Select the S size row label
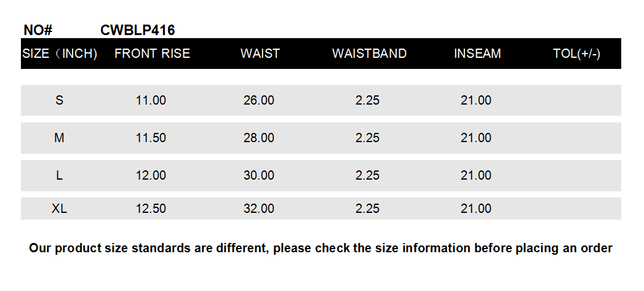 60,100
